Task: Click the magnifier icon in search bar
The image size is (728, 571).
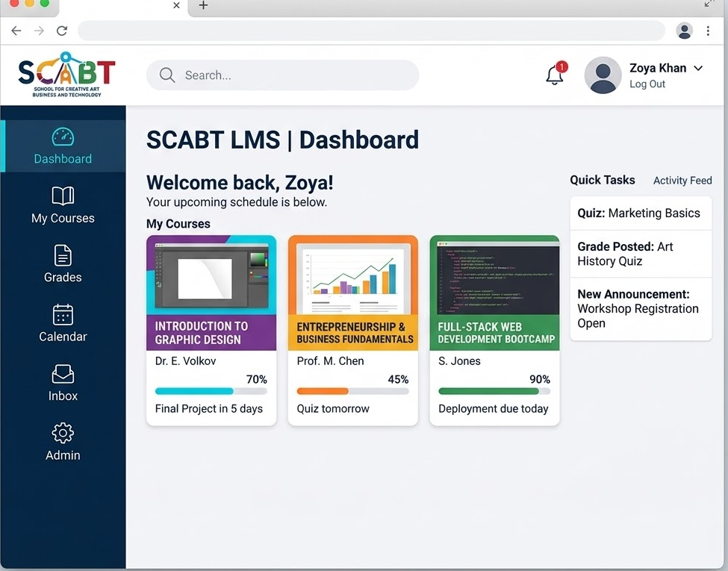Action: [167, 75]
